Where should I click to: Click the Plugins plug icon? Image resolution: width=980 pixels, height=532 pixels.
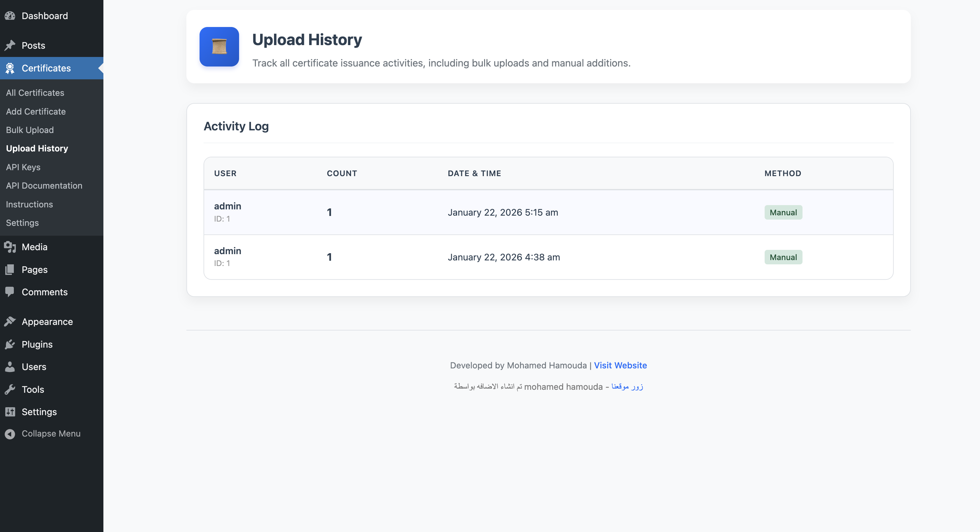(x=10, y=344)
